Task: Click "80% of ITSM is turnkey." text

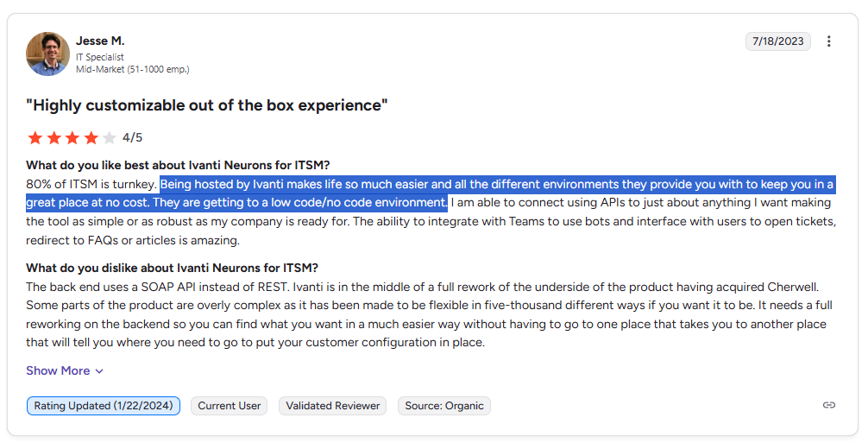Action: [x=91, y=184]
